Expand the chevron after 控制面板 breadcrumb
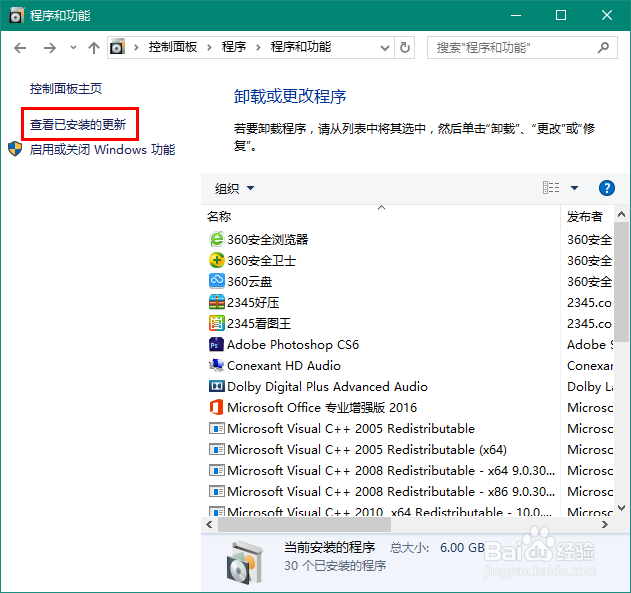The width and height of the screenshot is (631, 593). [x=209, y=47]
